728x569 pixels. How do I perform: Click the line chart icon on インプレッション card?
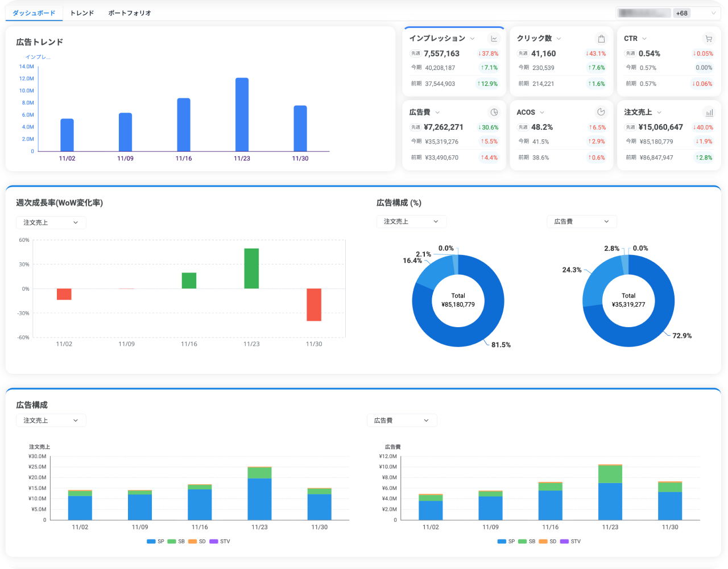click(494, 39)
